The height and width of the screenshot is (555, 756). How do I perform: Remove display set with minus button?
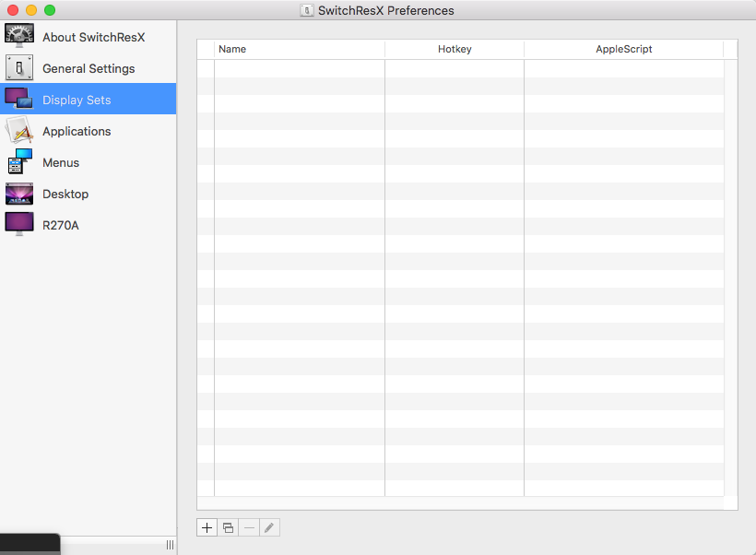(x=249, y=528)
